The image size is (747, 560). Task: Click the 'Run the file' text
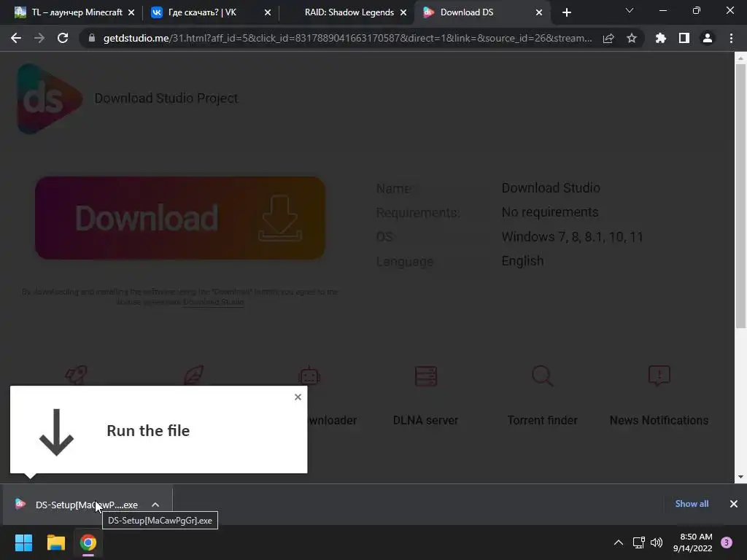tap(148, 430)
